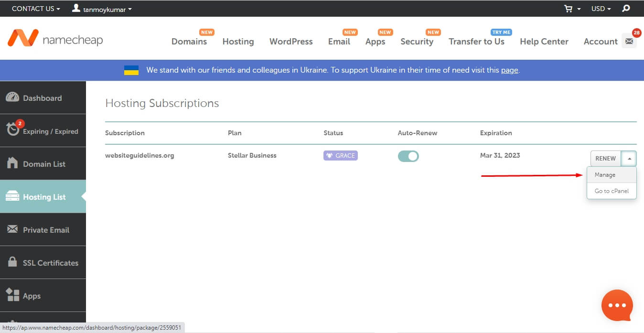
Task: Open the mail envelope notifications icon
Action: [629, 41]
